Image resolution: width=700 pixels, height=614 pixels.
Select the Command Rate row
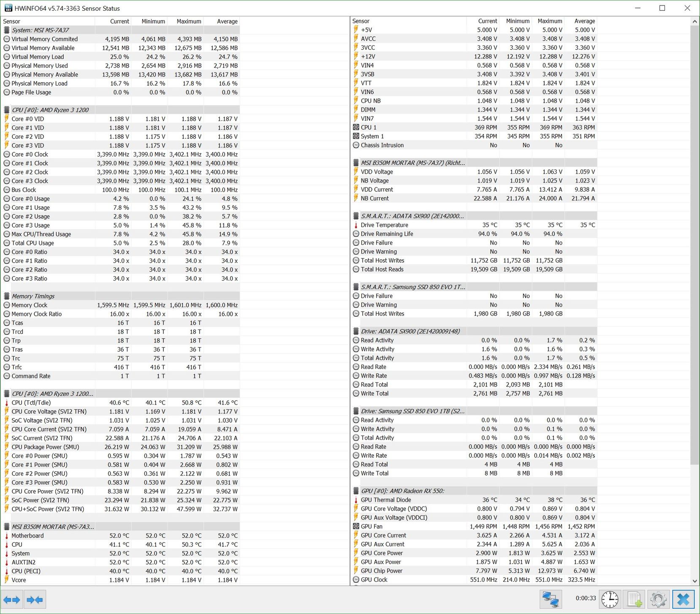[x=121, y=376]
